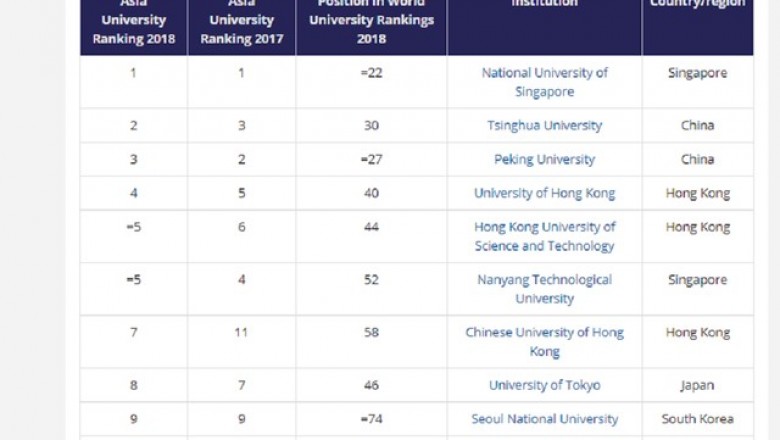Click the Country/region column header
780x440 pixels.
pyautogui.click(x=697, y=24)
